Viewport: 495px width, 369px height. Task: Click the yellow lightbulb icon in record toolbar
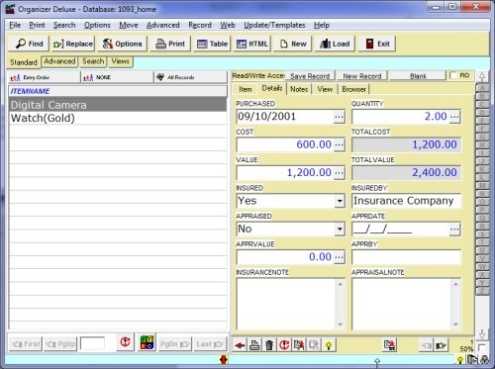click(329, 345)
